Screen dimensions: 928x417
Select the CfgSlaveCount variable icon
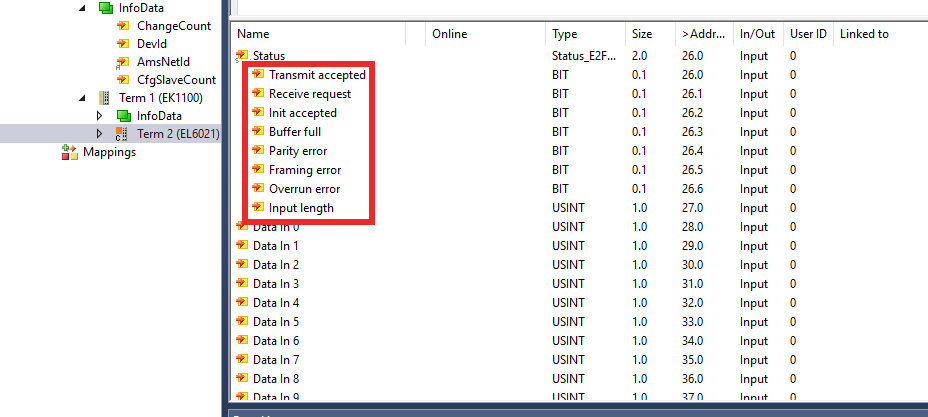click(x=123, y=79)
